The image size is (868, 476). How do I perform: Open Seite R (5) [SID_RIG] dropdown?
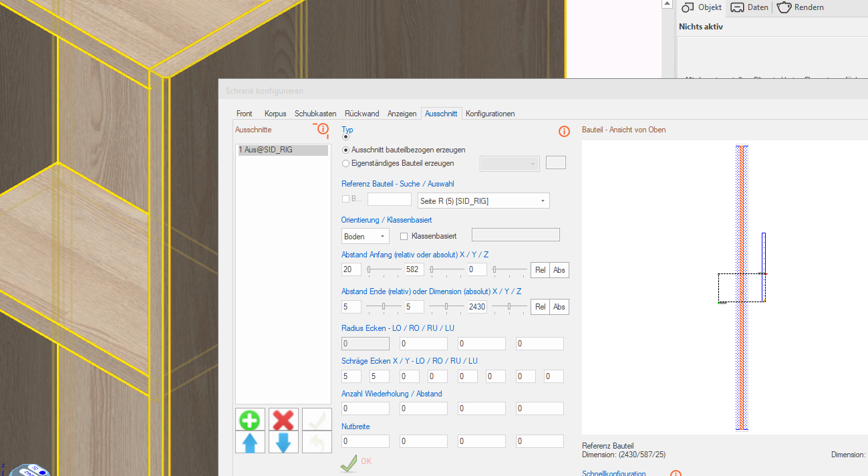pos(483,201)
